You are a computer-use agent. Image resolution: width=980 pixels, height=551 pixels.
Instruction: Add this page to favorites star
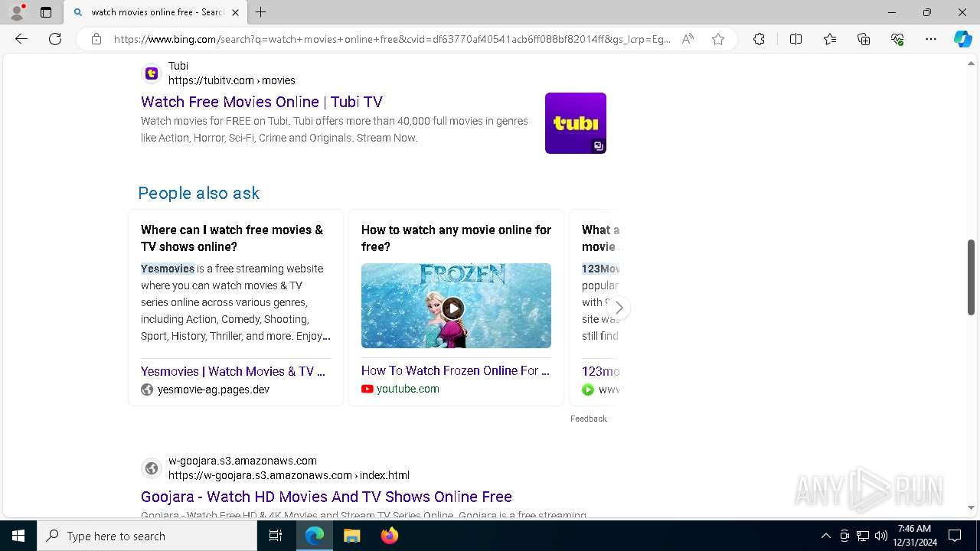718,39
